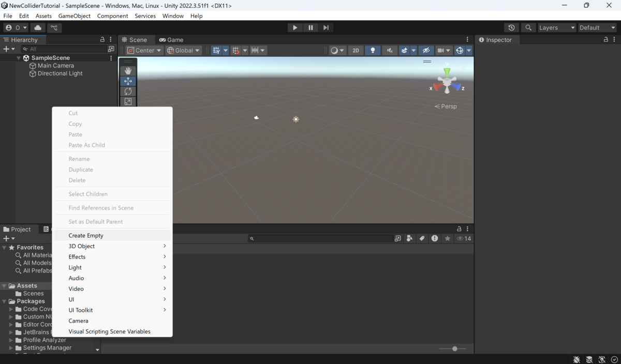Click the scene orientation gizmo cube
Image resolution: width=621 pixels, height=364 pixels.
tap(447, 81)
